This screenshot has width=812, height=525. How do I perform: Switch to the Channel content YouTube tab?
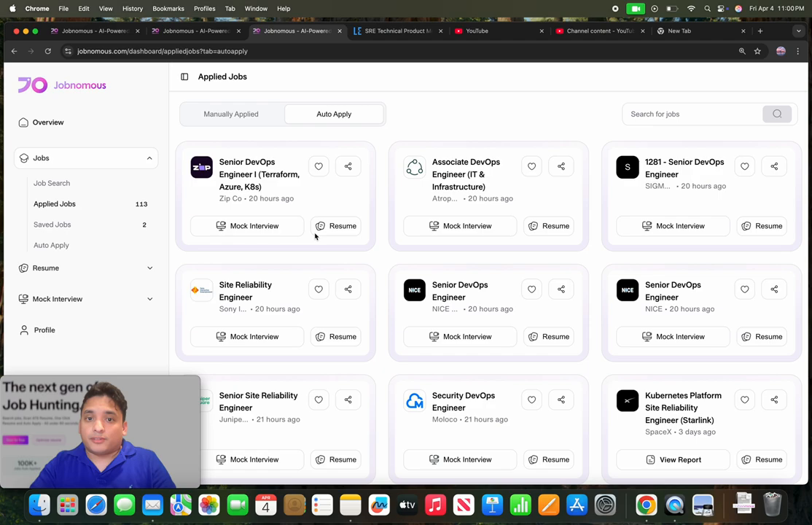[x=600, y=31]
